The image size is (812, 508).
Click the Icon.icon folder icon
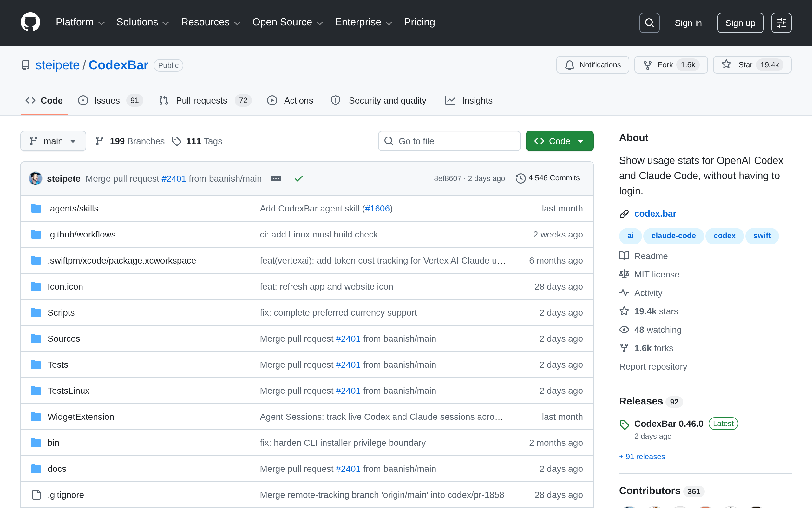(x=36, y=287)
